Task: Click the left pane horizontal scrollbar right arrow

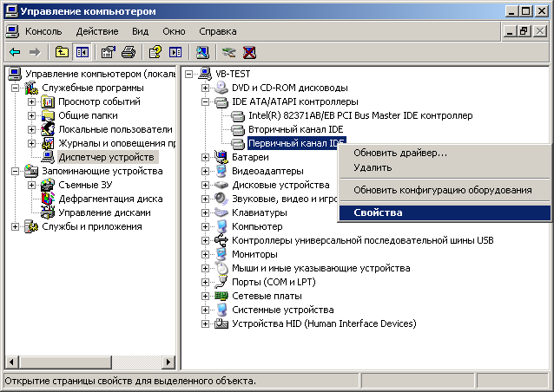Action: [x=168, y=362]
